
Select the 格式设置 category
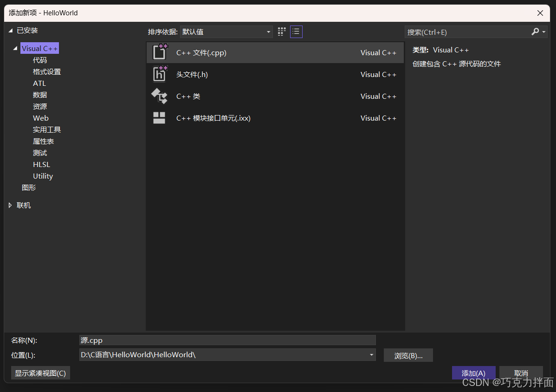click(x=47, y=71)
